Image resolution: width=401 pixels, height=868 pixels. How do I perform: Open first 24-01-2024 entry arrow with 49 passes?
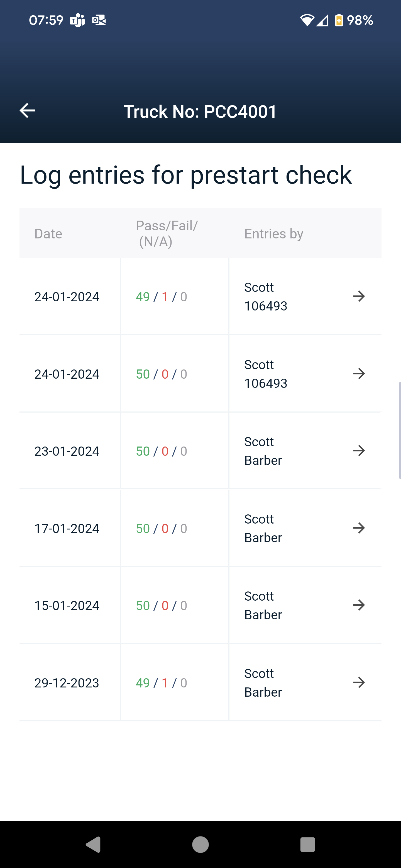click(x=359, y=297)
